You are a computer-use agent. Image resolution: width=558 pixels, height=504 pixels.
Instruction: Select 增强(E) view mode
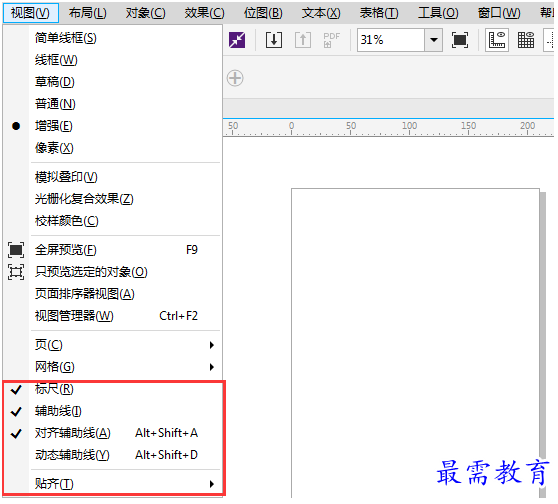[x=112, y=126]
